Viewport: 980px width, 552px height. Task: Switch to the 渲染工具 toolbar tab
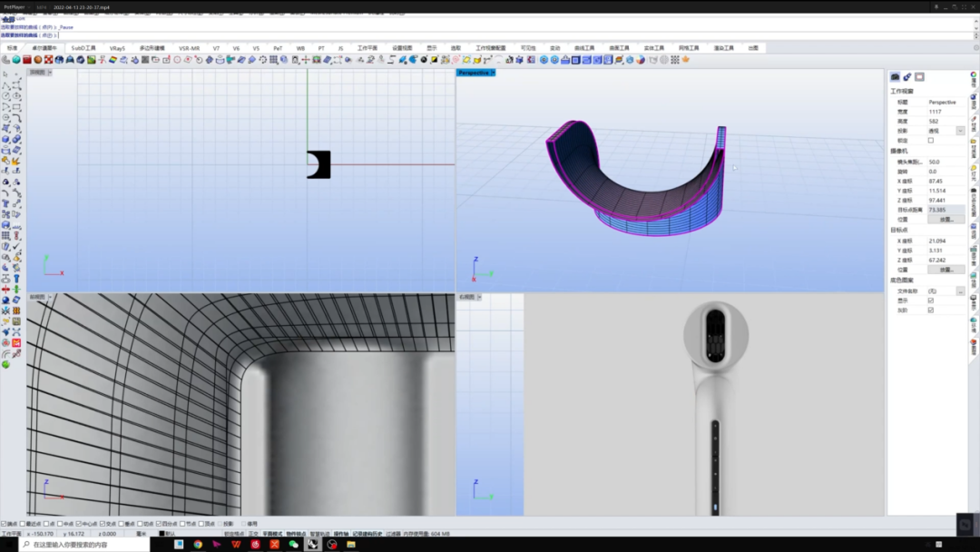point(724,48)
